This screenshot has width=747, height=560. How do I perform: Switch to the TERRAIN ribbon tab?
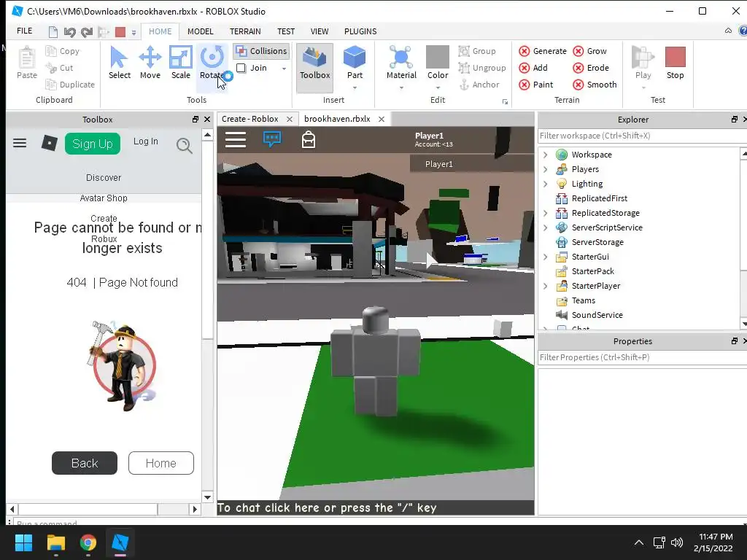pos(245,31)
